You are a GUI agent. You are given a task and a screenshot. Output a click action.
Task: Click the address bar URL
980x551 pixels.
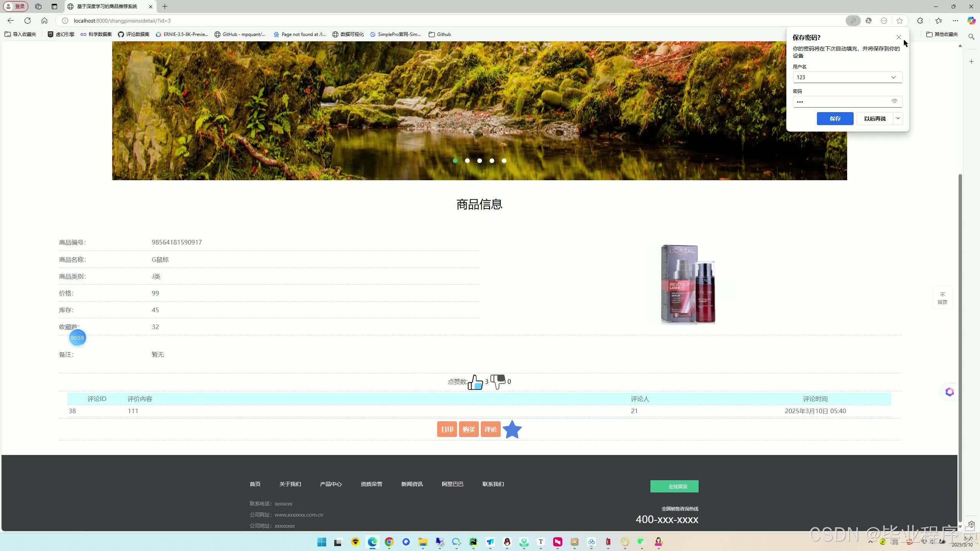click(122, 21)
